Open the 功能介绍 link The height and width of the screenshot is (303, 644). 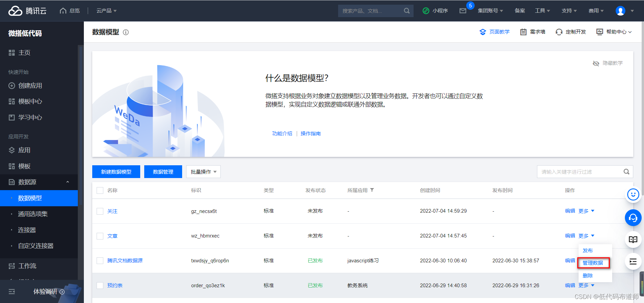click(x=282, y=134)
